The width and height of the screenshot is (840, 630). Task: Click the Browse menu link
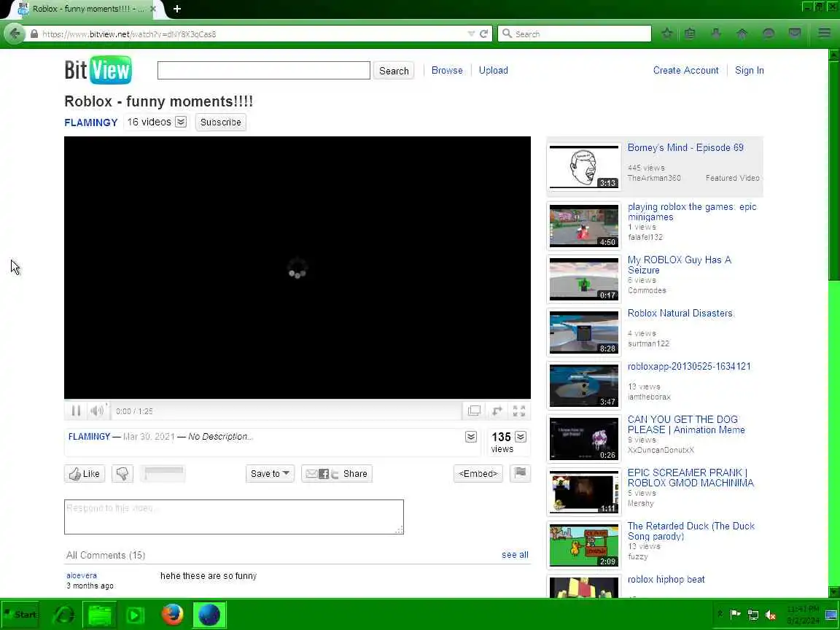click(x=447, y=70)
